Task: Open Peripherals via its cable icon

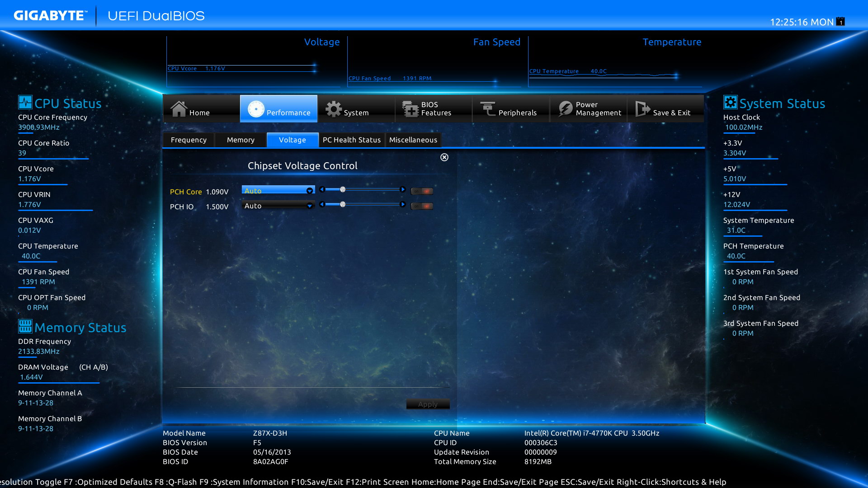Action: click(488, 109)
